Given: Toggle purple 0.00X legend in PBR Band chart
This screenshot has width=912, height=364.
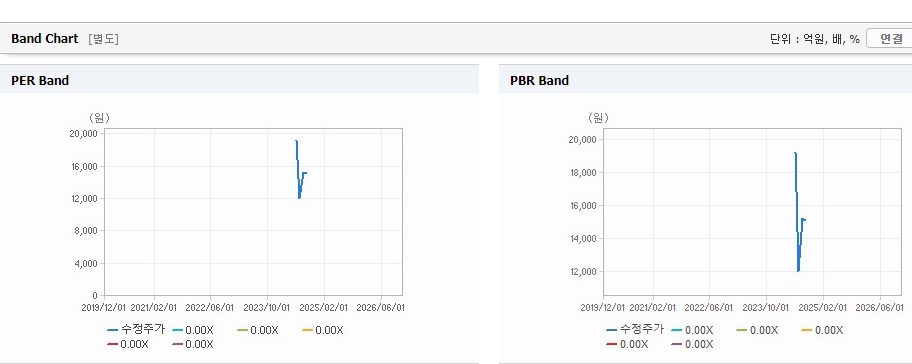Looking at the screenshot, I should (692, 344).
